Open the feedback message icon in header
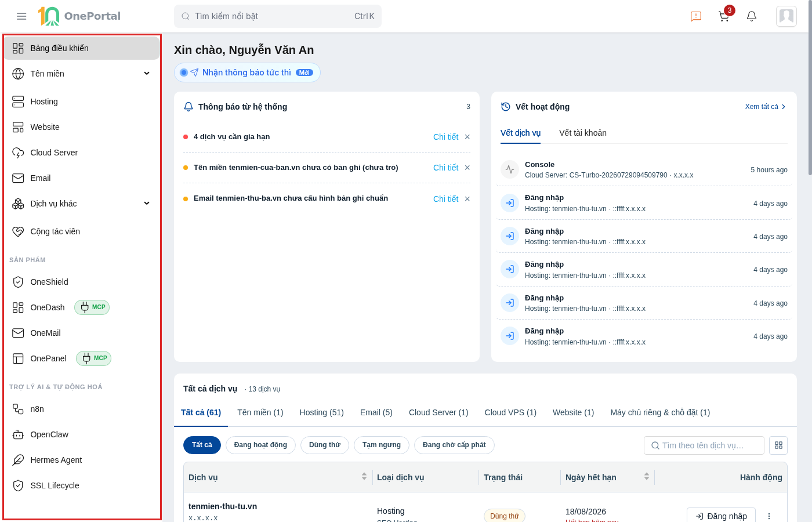Image resolution: width=812 pixels, height=522 pixels. pos(696,16)
